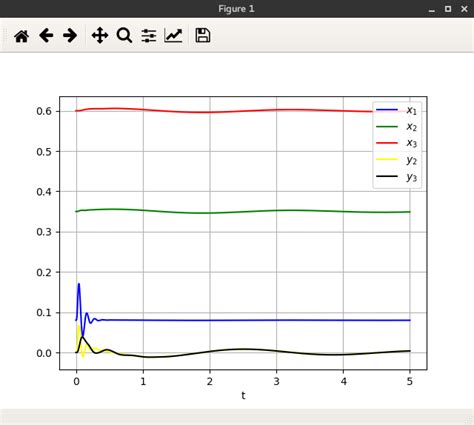Open Edit axis and curve parameters icon
Screen dimensions: 474x425
click(173, 35)
